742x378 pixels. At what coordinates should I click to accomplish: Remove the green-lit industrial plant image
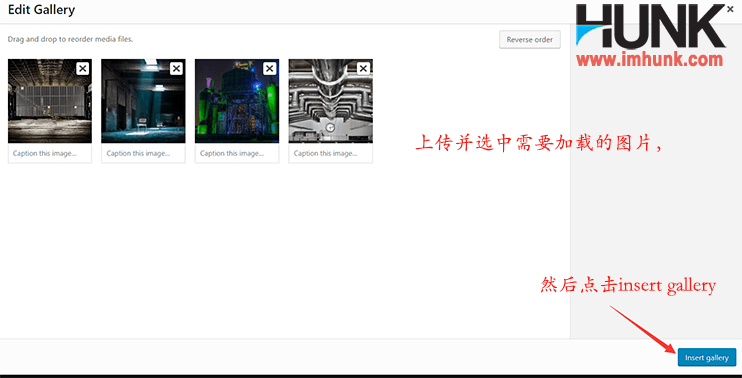[270, 69]
